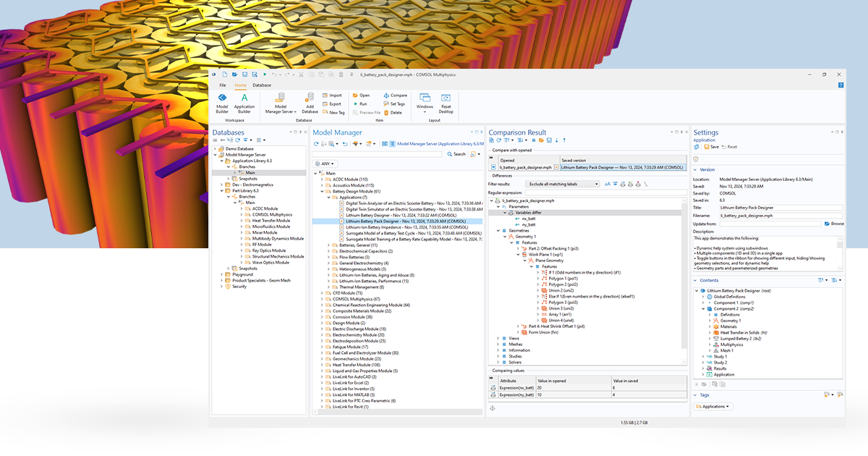Click the Browse button next to Update from
Screen dimensions: 868x456
pyautogui.click(x=833, y=224)
